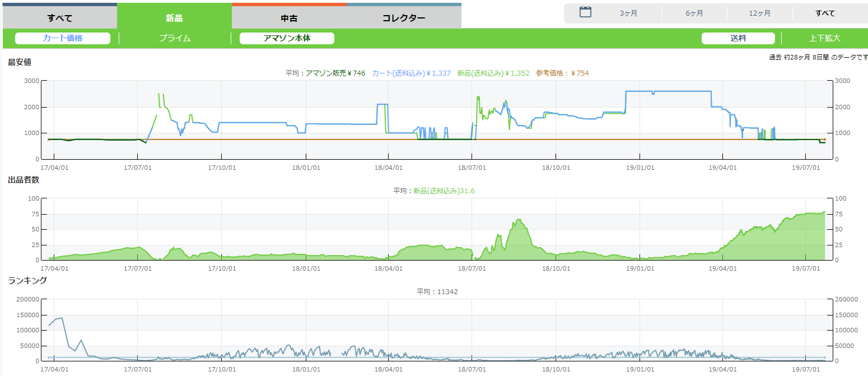
Task: Toggle the 送料 shipping option
Action: pos(738,38)
